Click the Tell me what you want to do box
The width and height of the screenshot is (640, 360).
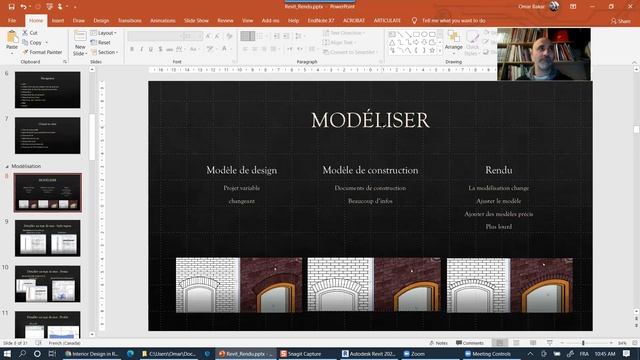[449, 20]
